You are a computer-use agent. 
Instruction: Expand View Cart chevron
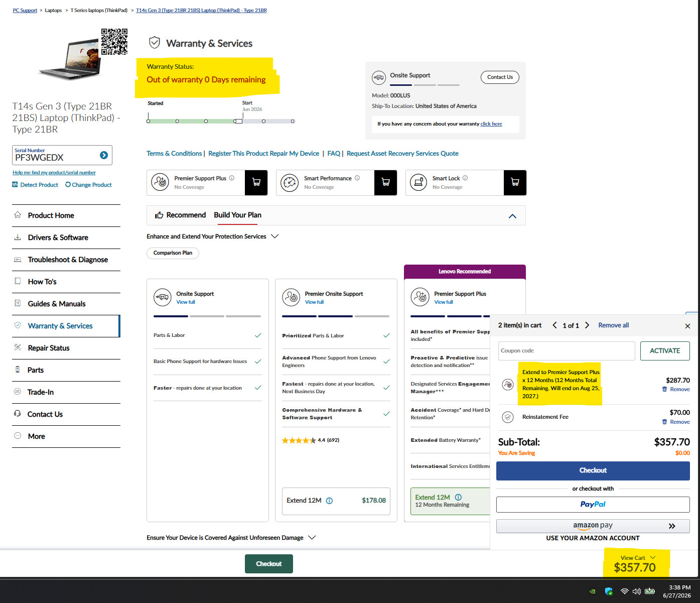point(652,557)
